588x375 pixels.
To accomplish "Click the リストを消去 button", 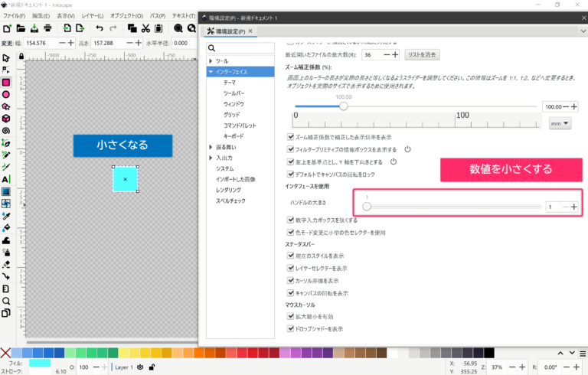I will pos(422,55).
